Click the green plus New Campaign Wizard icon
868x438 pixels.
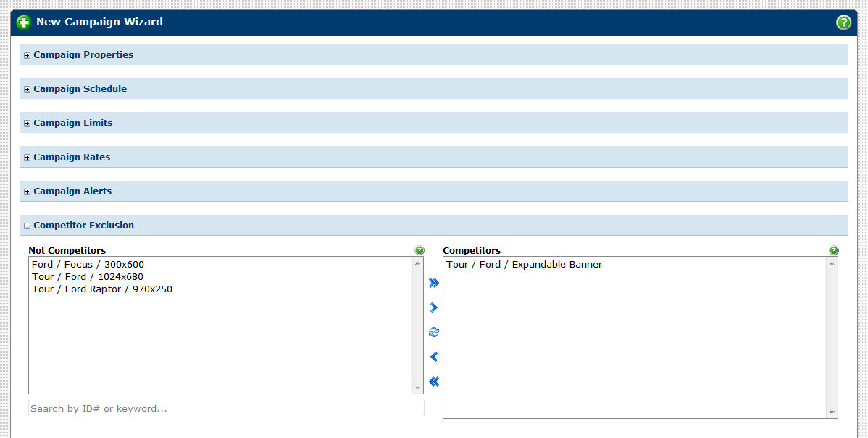[x=24, y=22]
